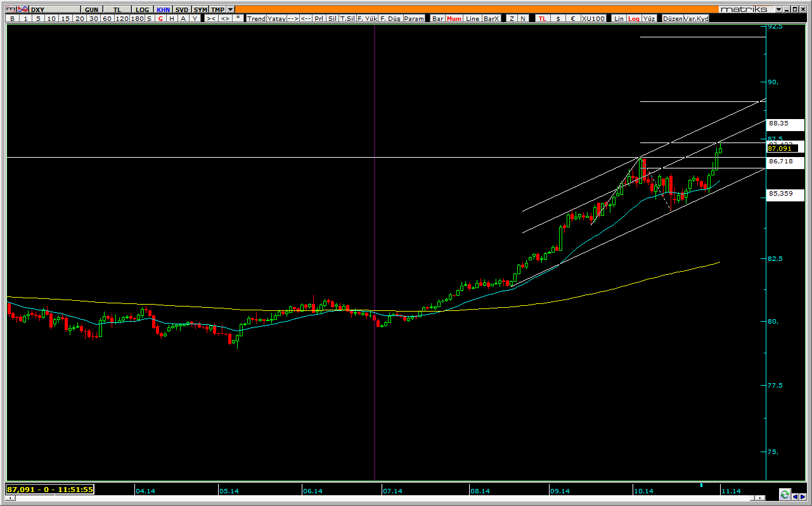Image resolution: width=812 pixels, height=506 pixels.
Task: Select the Yatay horizontal line tool
Action: point(276,18)
